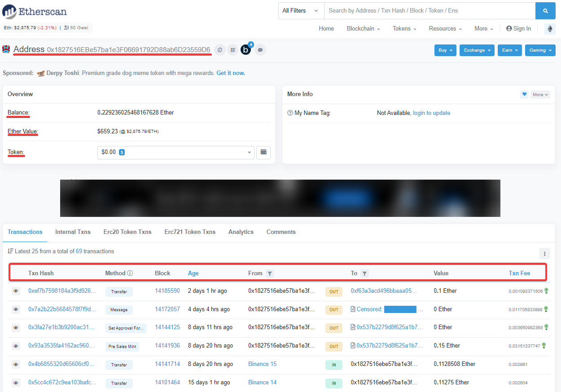Click the Etherscan logo
This screenshot has width=561, height=392.
35,11
